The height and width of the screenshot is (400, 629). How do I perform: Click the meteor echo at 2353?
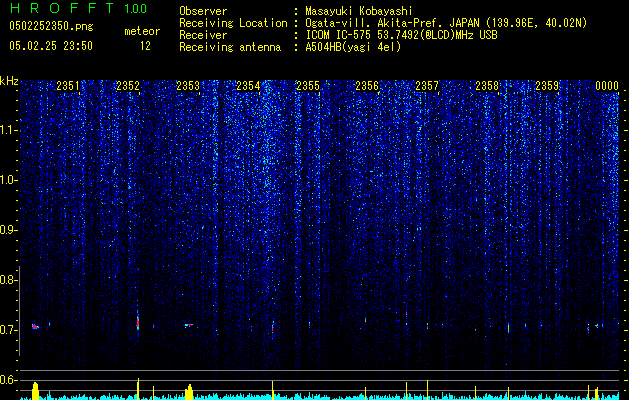tap(189, 325)
